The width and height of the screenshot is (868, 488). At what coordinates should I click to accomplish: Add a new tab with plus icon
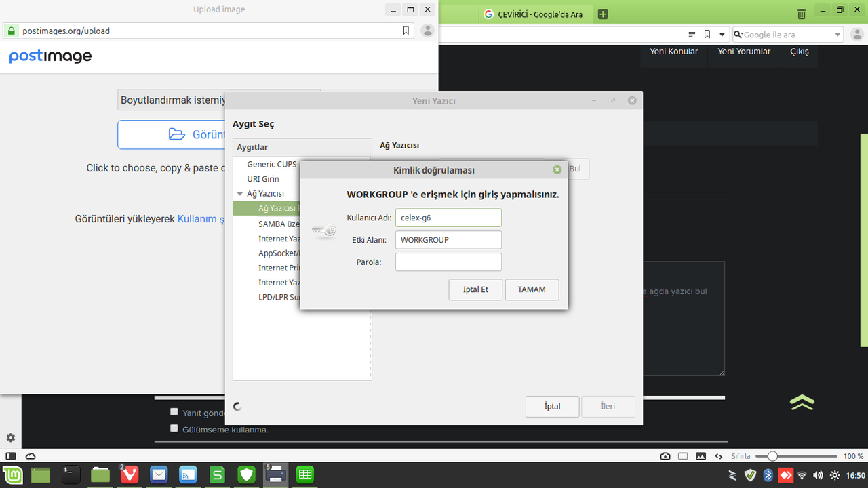603,14
